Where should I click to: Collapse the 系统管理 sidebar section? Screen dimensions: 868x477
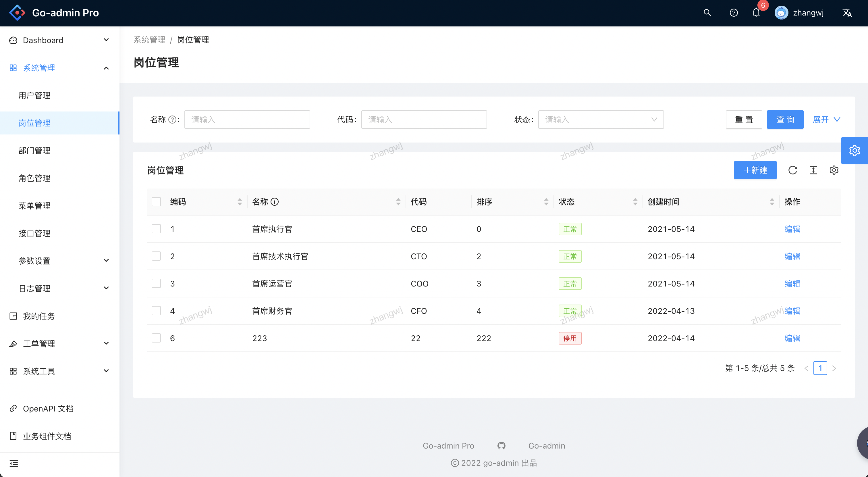pos(106,68)
